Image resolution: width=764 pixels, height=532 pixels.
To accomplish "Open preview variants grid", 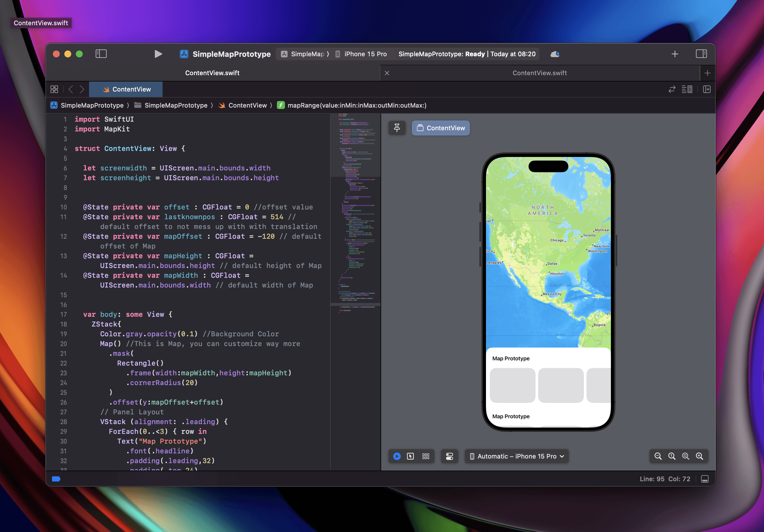I will tap(426, 456).
